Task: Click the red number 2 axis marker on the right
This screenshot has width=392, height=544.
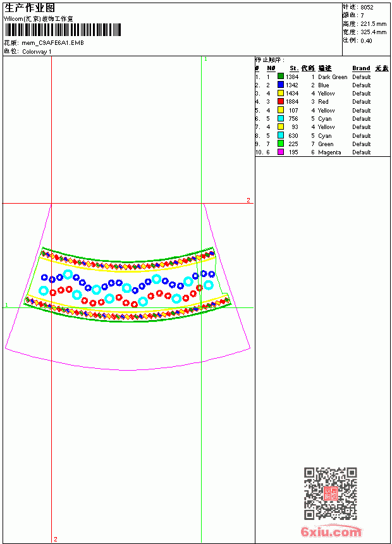Action: [248, 200]
